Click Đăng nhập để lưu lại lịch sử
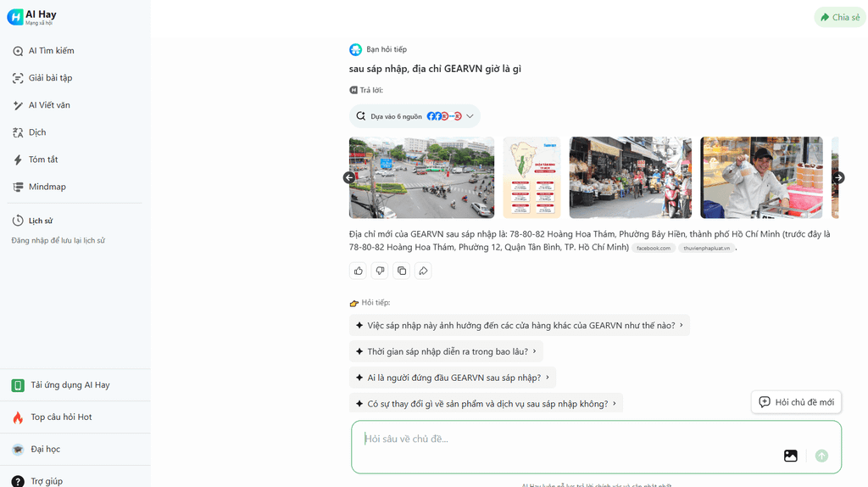Viewport: 868px width, 487px height. 58,240
